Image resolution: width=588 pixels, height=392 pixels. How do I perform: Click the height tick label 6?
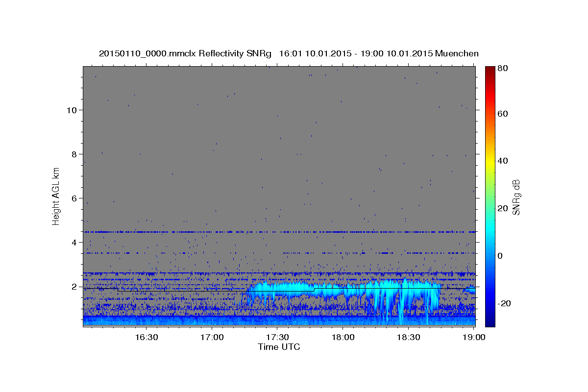click(74, 198)
